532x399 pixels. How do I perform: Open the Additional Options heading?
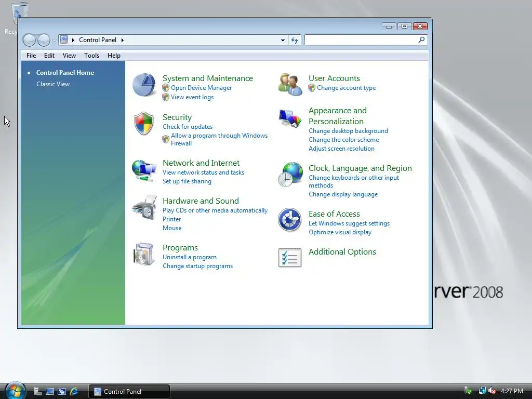click(342, 252)
